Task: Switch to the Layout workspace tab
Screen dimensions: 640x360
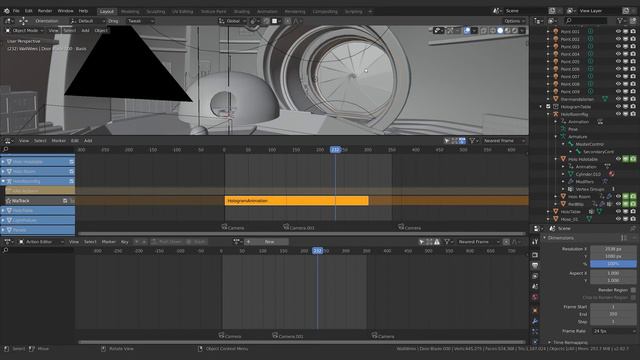Action: tap(107, 11)
